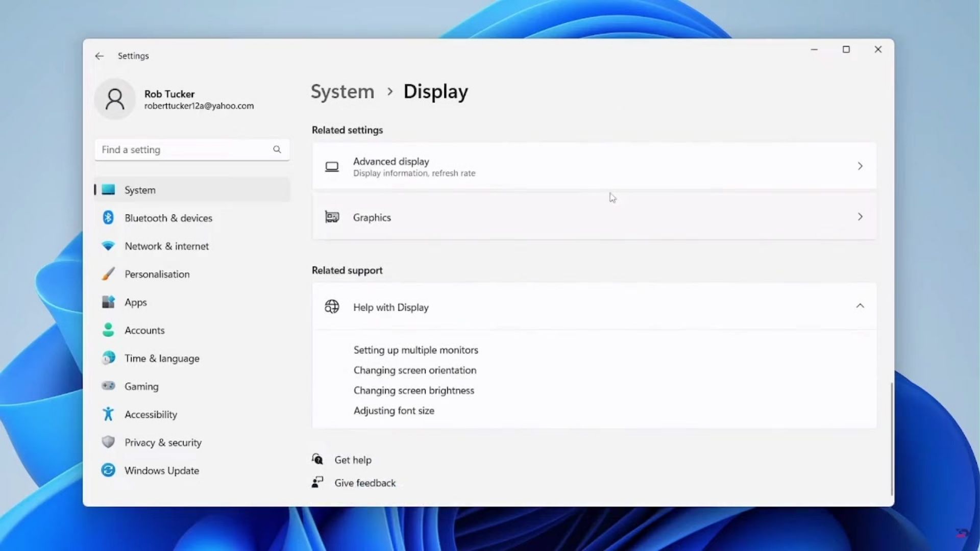Open Windows Update settings
Screen dimensions: 980x551
coord(192,470)
